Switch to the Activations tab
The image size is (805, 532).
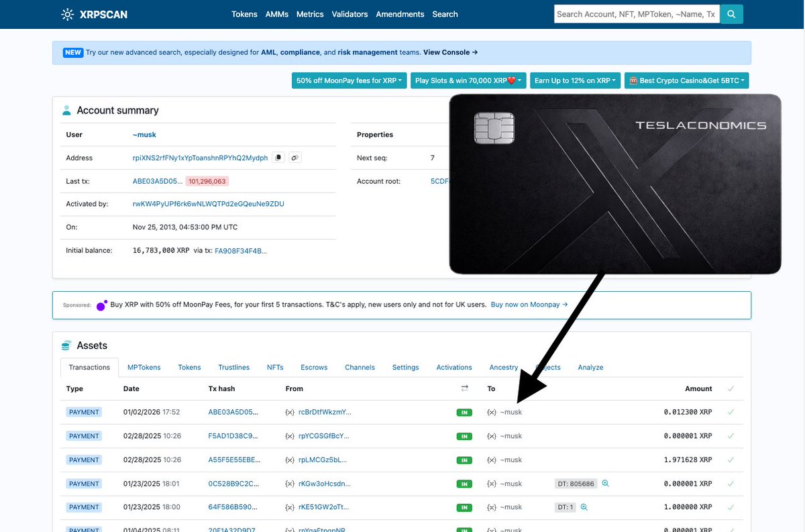(454, 368)
